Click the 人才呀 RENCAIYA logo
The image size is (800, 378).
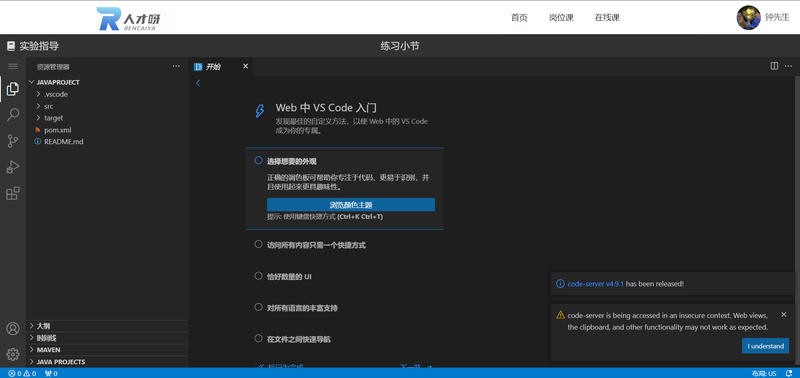coord(129,18)
